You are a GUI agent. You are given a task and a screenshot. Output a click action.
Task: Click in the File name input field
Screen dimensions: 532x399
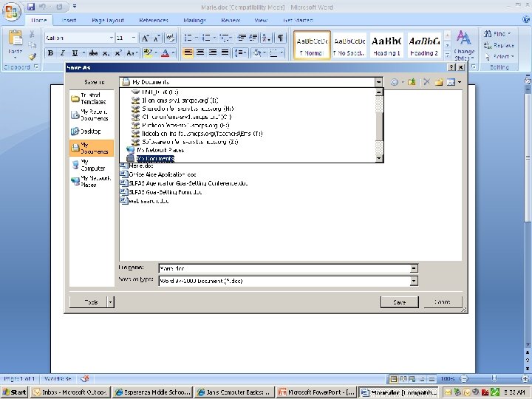(284, 268)
